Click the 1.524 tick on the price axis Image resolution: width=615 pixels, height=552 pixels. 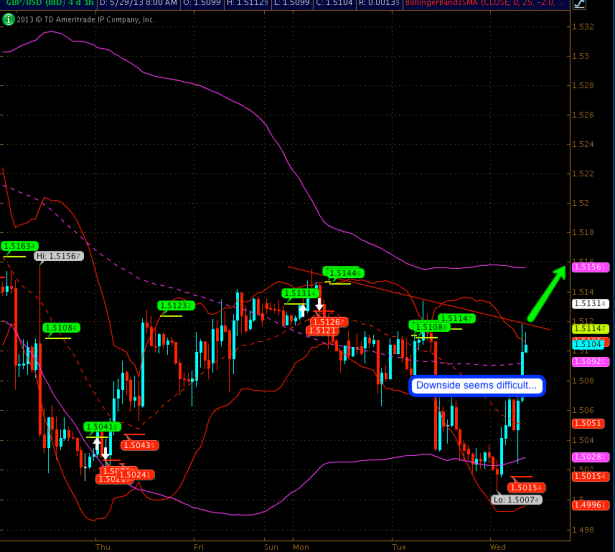point(583,144)
